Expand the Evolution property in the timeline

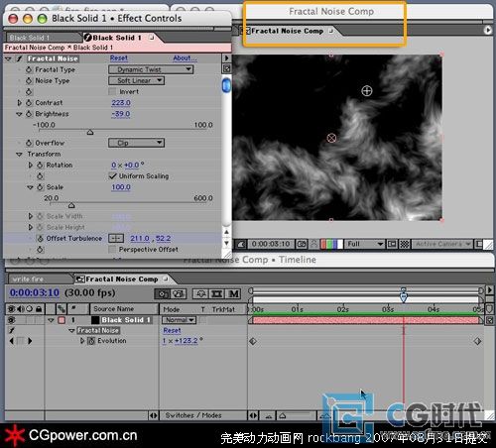[82, 341]
